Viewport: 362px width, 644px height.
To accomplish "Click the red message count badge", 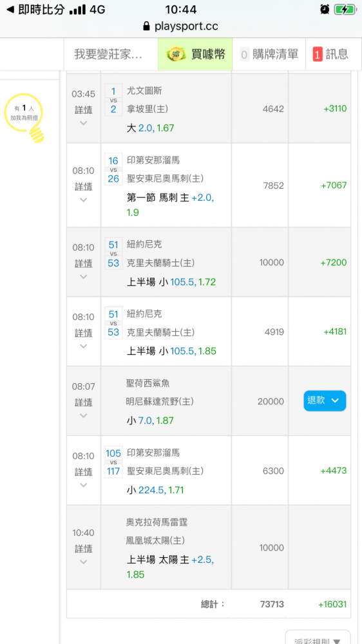I will [x=317, y=54].
